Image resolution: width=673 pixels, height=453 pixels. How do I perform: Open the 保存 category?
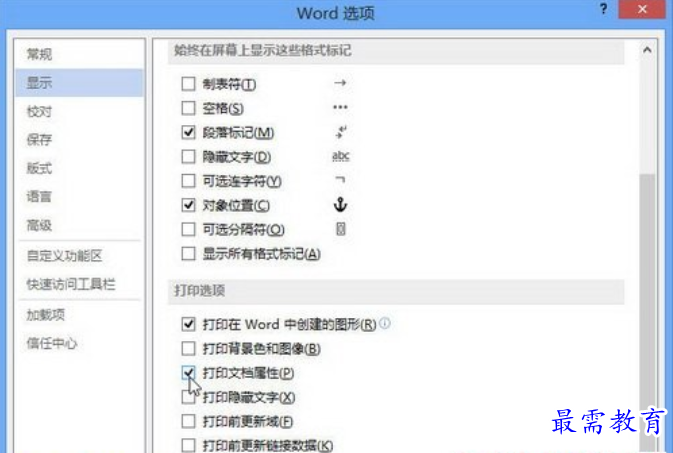[79, 140]
